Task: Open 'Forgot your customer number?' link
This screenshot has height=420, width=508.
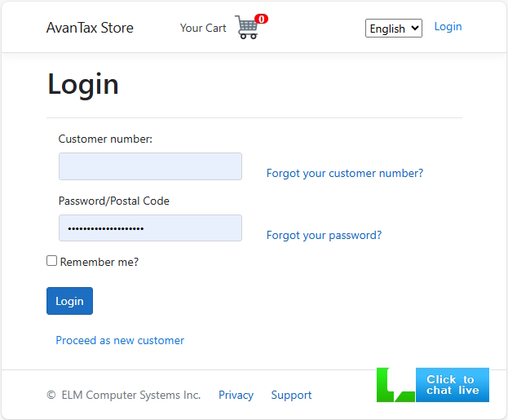Action: point(344,174)
